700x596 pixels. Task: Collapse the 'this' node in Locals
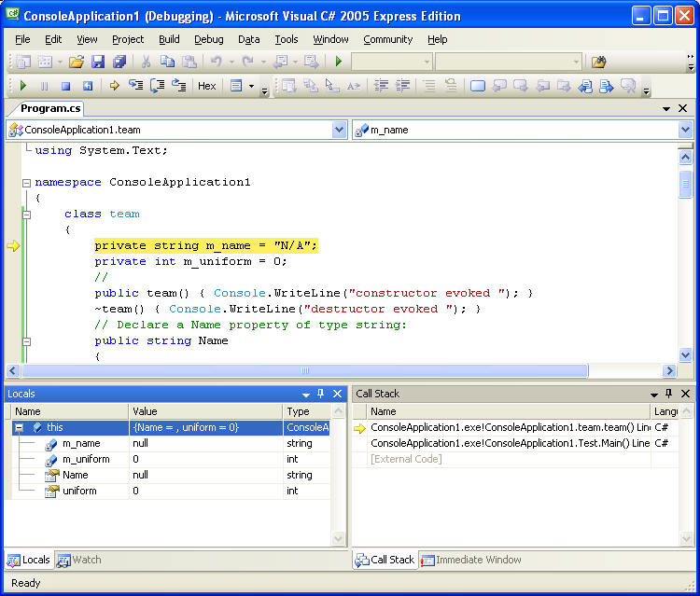tap(18, 427)
